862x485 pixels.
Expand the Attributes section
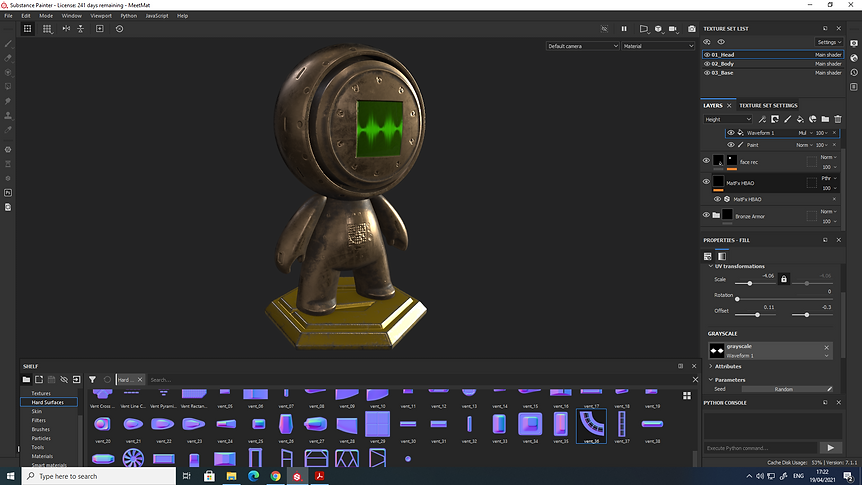point(711,366)
